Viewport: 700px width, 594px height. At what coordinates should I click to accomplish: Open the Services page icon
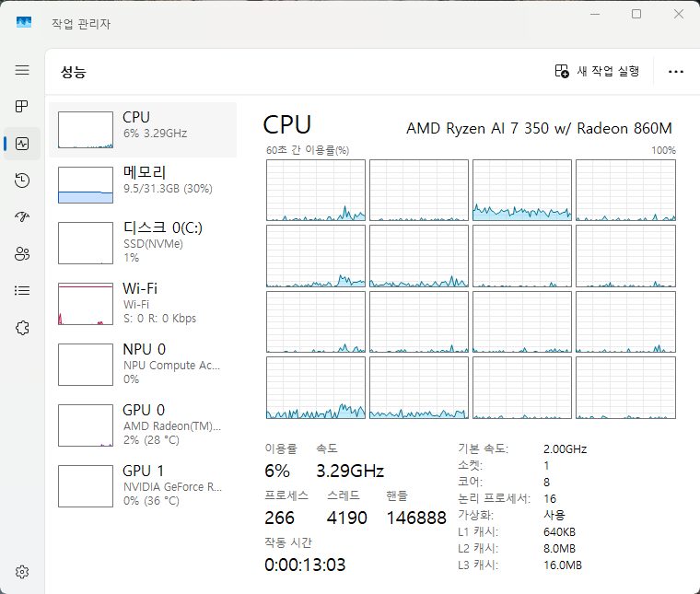pos(22,328)
